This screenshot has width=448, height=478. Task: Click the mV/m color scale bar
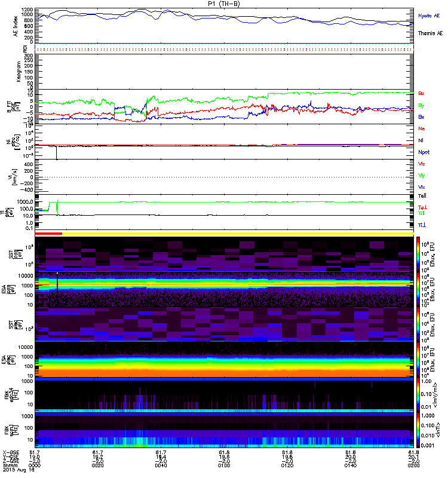[x=418, y=395]
